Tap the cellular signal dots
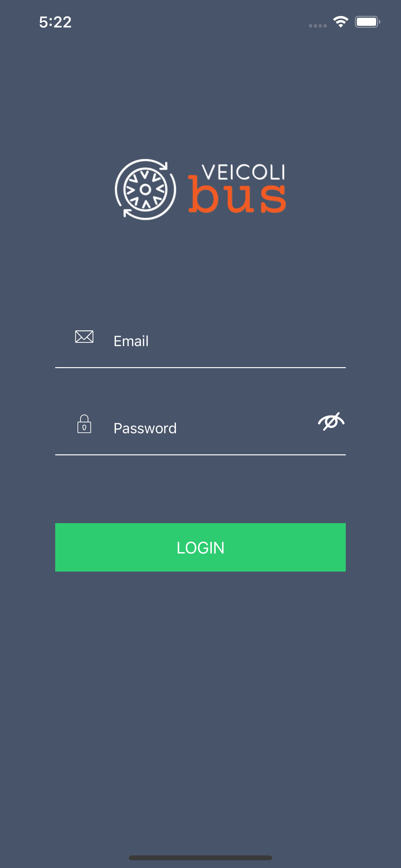Screen dimensions: 401x868 [x=318, y=26]
